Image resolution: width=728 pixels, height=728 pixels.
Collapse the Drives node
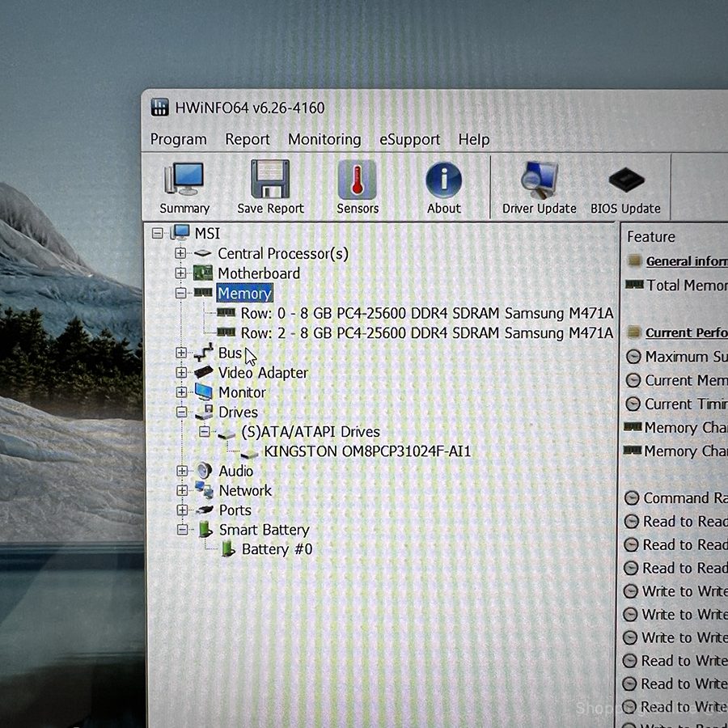pos(181,412)
